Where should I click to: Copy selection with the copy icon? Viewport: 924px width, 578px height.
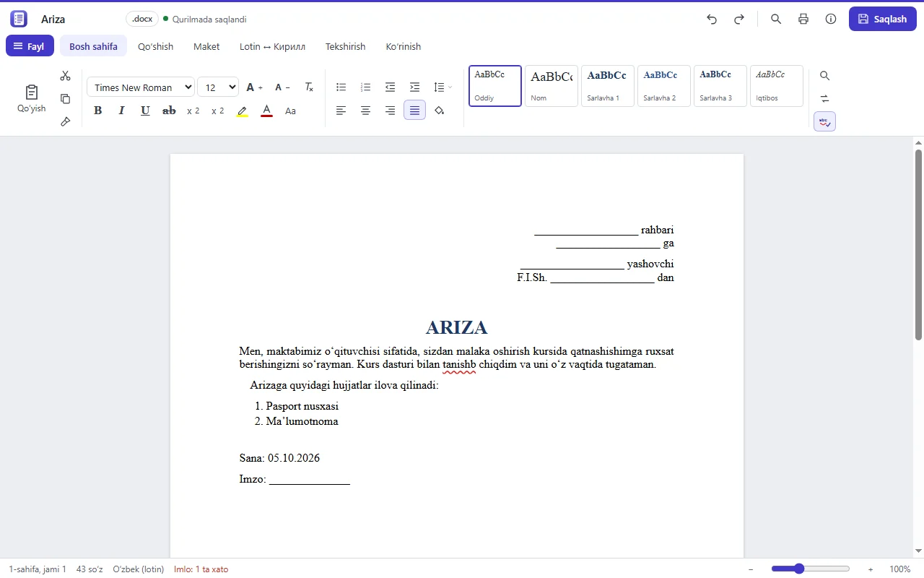coord(65,99)
